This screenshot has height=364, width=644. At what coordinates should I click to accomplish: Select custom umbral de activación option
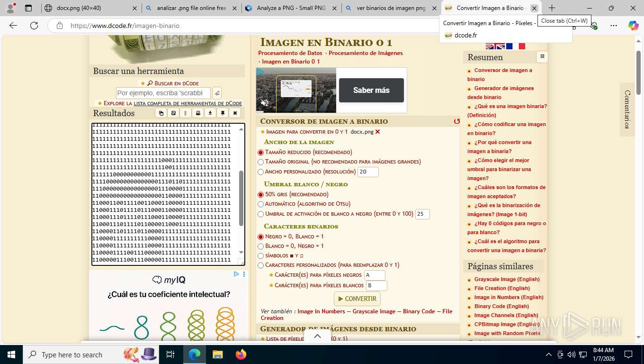[260, 214]
